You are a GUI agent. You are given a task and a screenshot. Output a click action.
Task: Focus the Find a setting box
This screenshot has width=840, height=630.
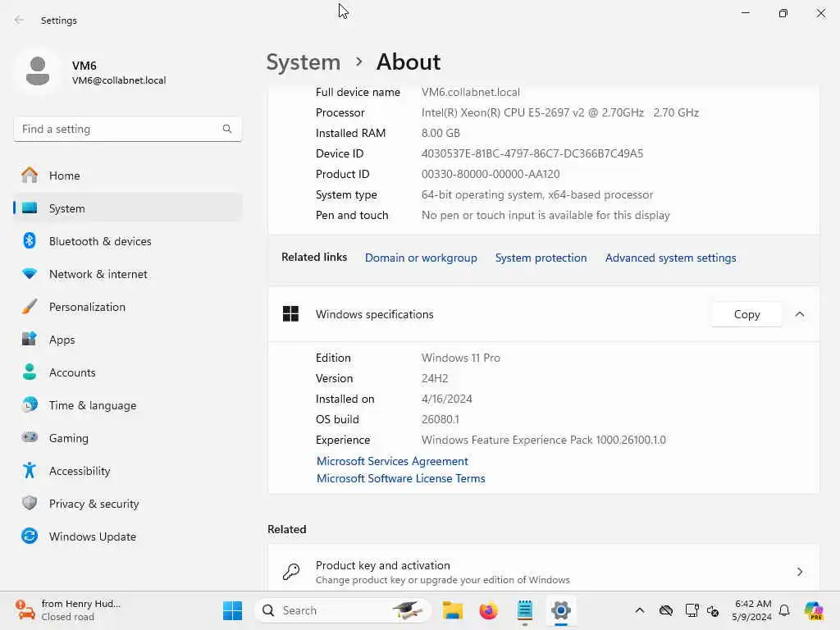(127, 129)
